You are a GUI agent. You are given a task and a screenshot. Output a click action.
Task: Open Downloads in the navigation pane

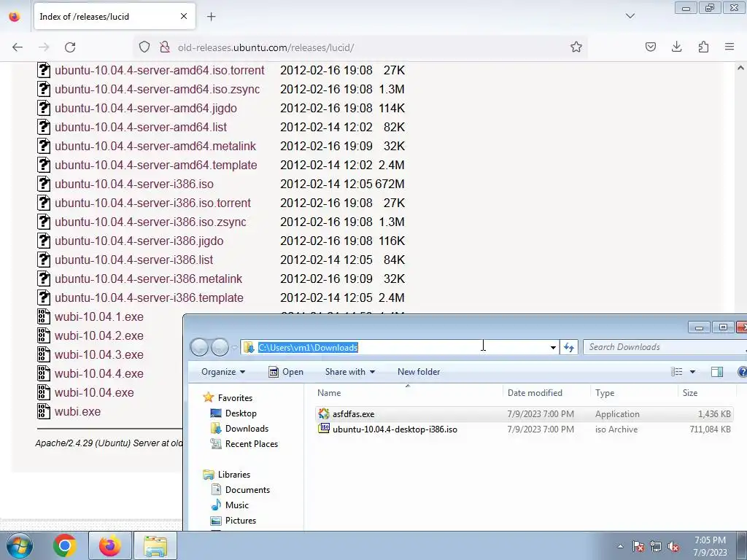pos(247,429)
